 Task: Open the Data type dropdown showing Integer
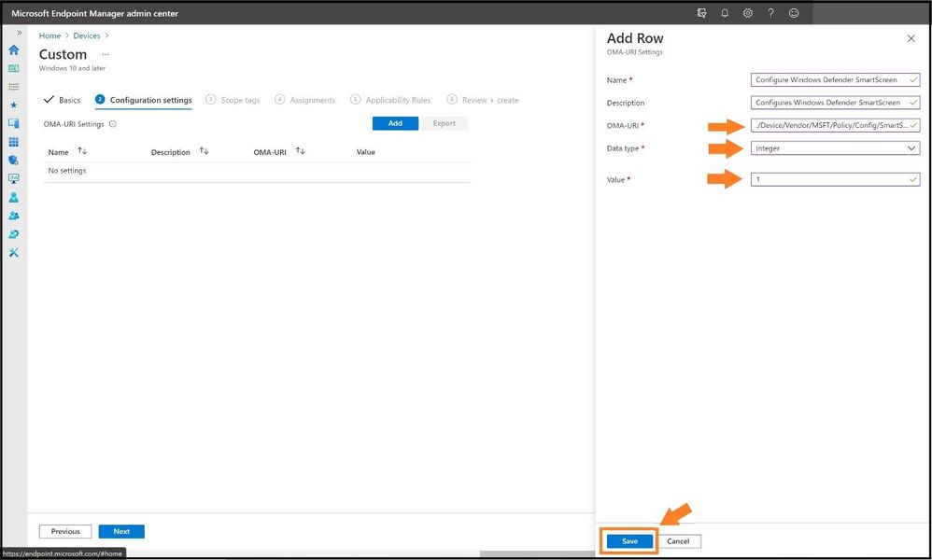click(835, 148)
